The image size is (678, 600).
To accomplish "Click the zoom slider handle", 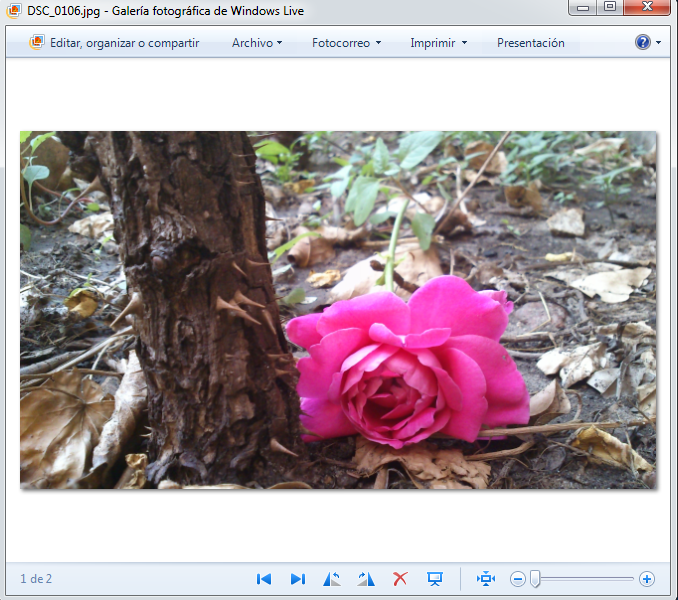I will [x=535, y=579].
